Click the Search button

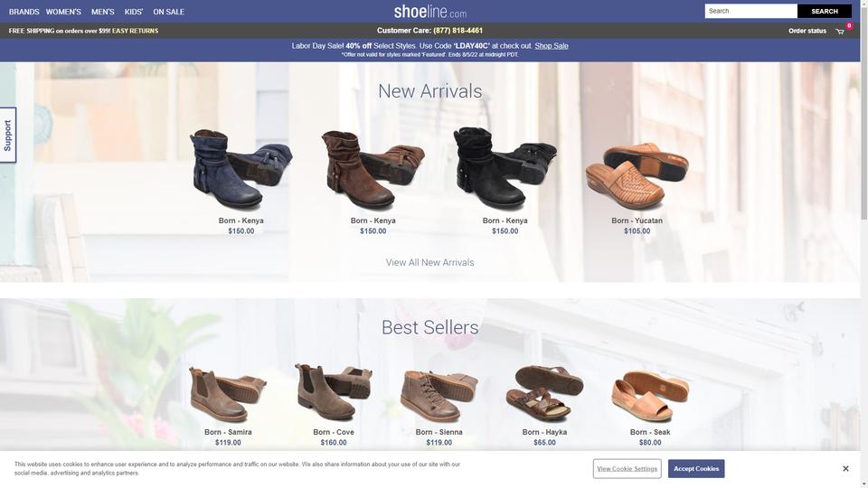tap(825, 11)
